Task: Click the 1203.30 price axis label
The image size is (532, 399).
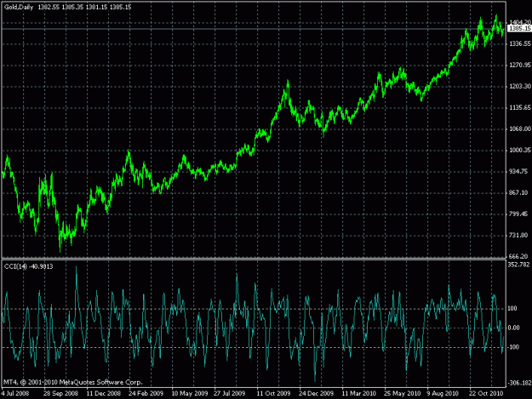Action: point(520,87)
